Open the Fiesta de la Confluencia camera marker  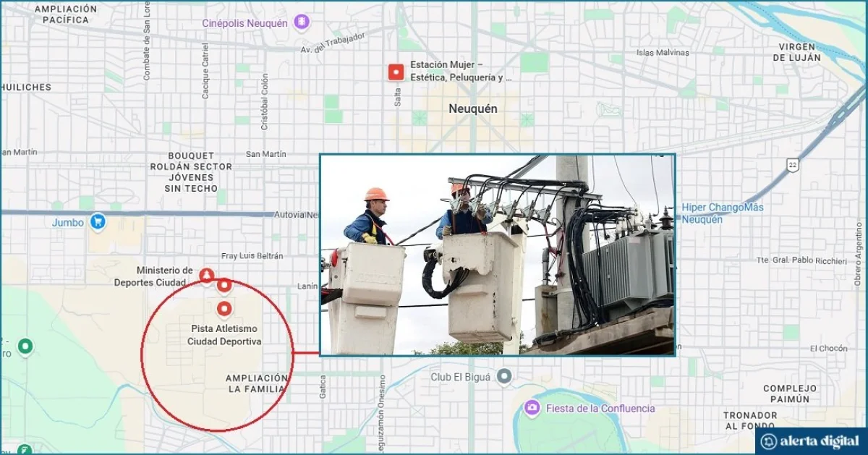(x=532, y=408)
